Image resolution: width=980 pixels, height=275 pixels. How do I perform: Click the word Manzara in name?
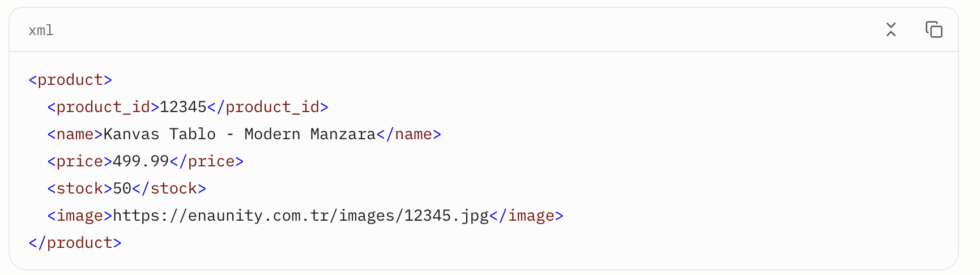(x=343, y=134)
